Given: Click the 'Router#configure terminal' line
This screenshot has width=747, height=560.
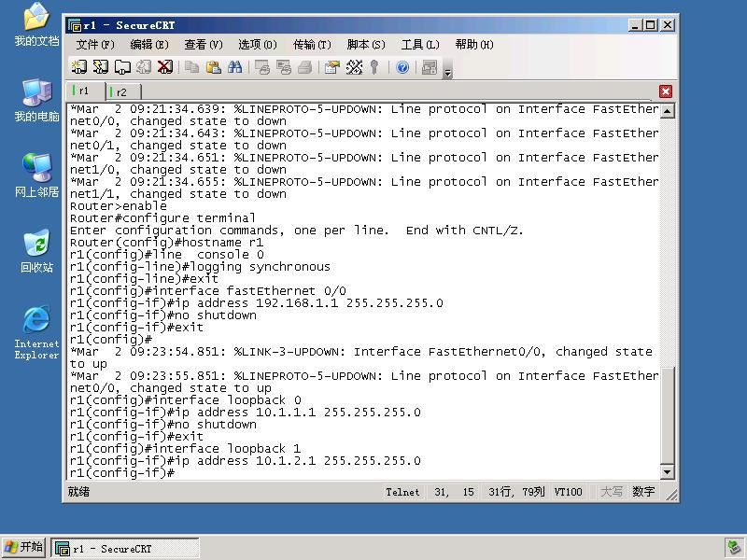Looking at the screenshot, I should tap(162, 218).
